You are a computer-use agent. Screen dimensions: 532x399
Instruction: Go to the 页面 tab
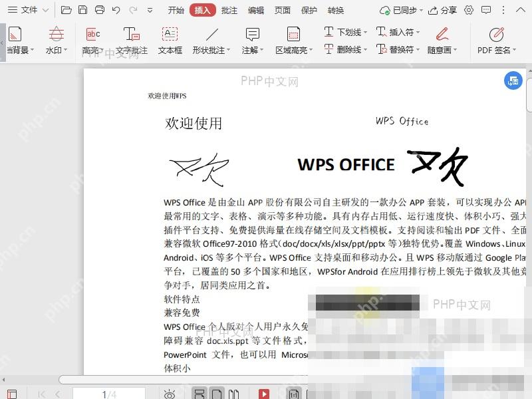point(282,11)
